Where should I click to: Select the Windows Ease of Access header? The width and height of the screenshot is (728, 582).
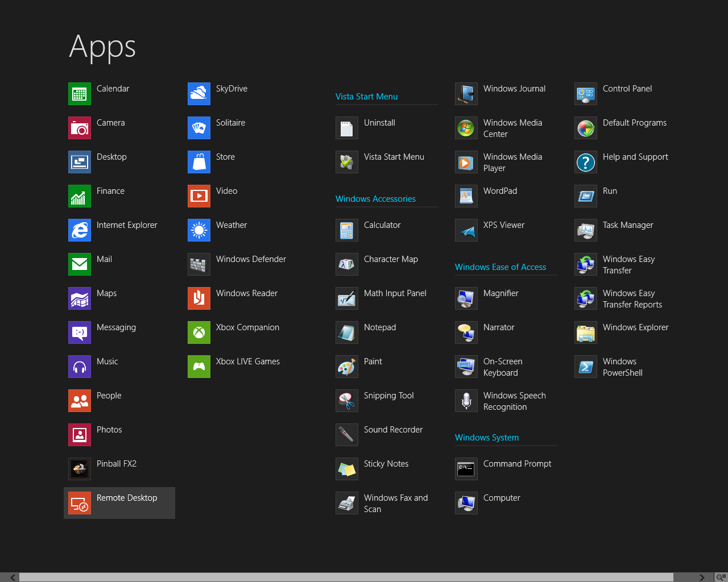click(x=500, y=267)
